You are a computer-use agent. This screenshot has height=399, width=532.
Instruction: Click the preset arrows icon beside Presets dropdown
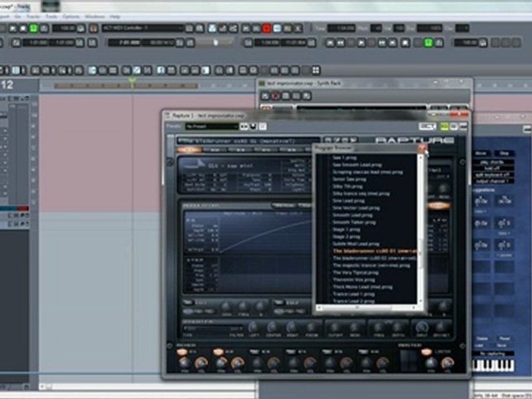(244, 126)
